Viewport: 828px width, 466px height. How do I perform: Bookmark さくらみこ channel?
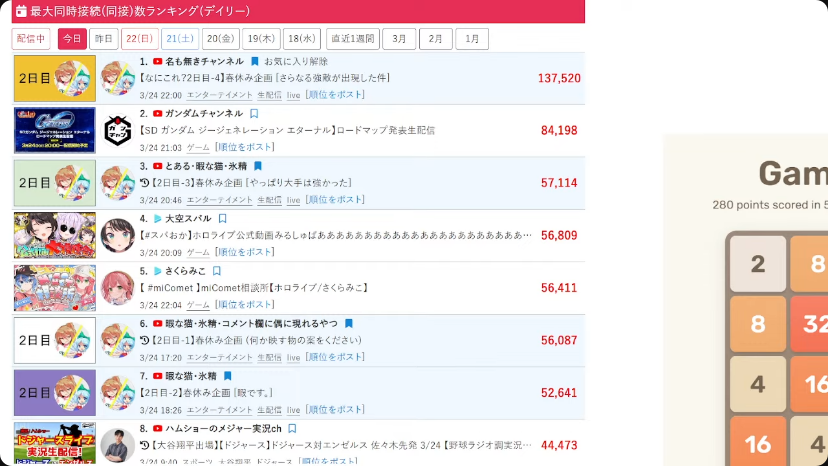pos(217,271)
